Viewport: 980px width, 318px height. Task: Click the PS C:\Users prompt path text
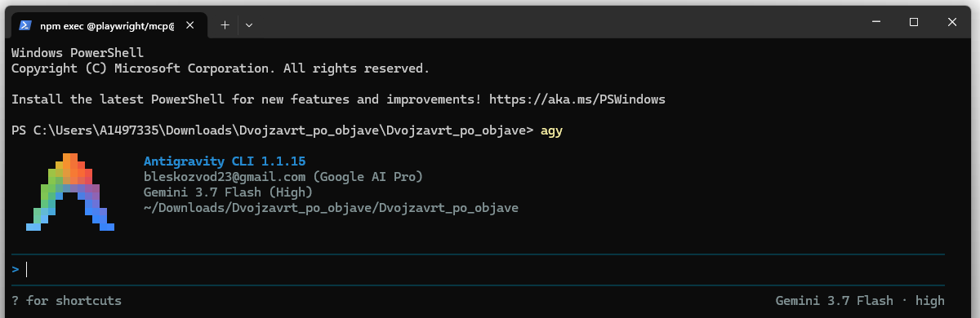pyautogui.click(x=273, y=130)
